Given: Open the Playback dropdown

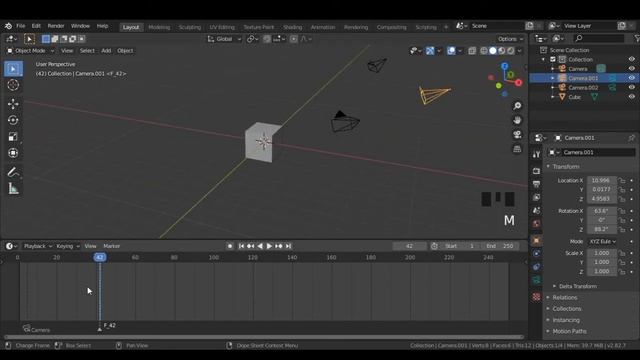Looking at the screenshot, I should pos(38,246).
